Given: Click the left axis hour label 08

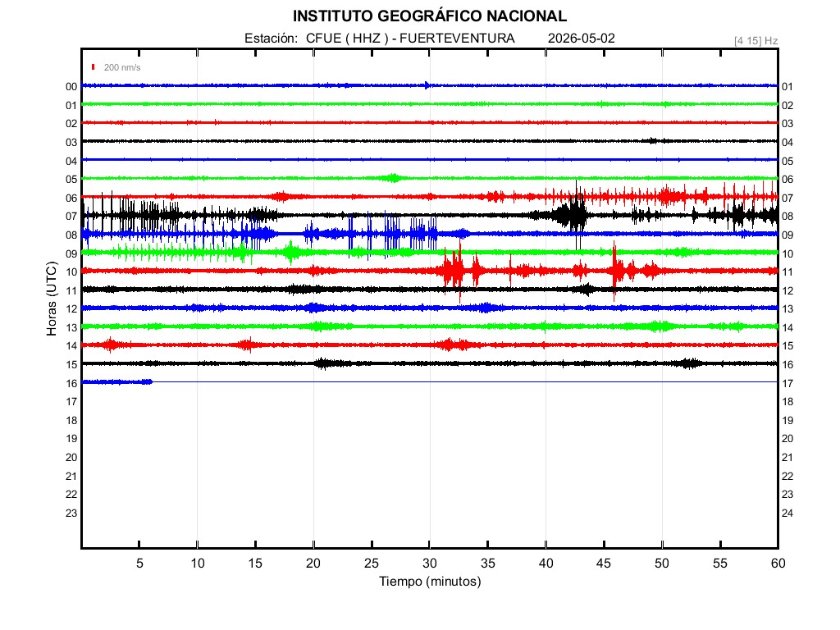Looking at the screenshot, I should pos(71,235).
